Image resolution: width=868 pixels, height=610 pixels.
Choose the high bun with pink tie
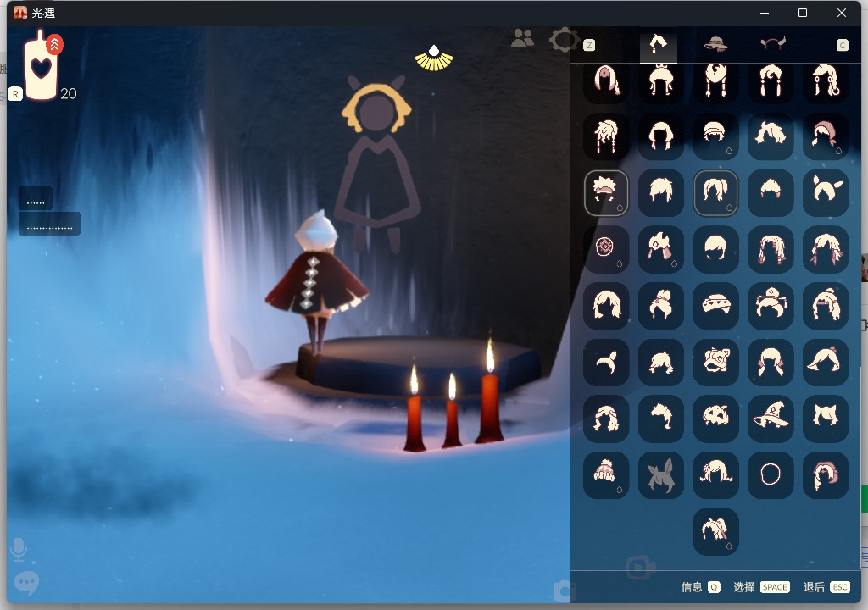tap(661, 306)
